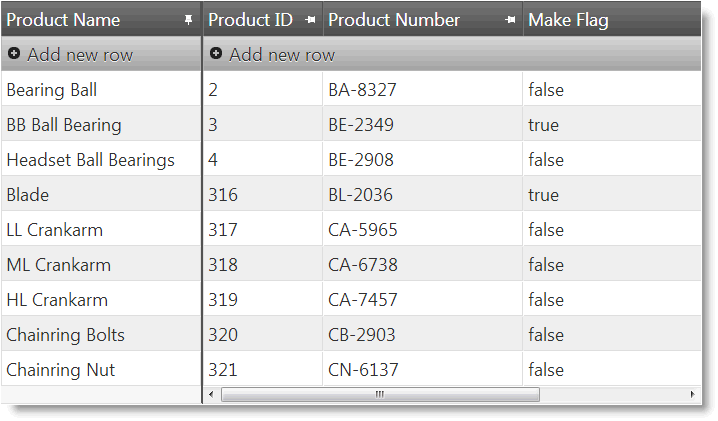Click the Make Flag column header
Image resolution: width=718 pixels, height=421 pixels.
coord(568,20)
